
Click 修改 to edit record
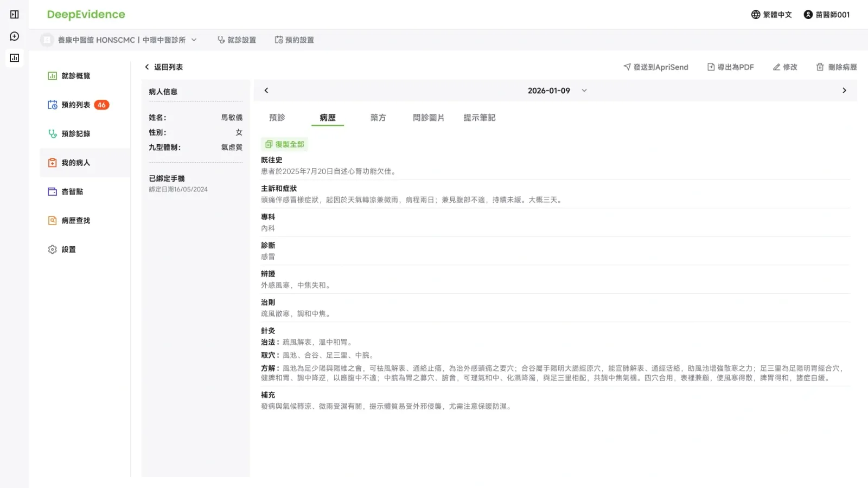[785, 67]
